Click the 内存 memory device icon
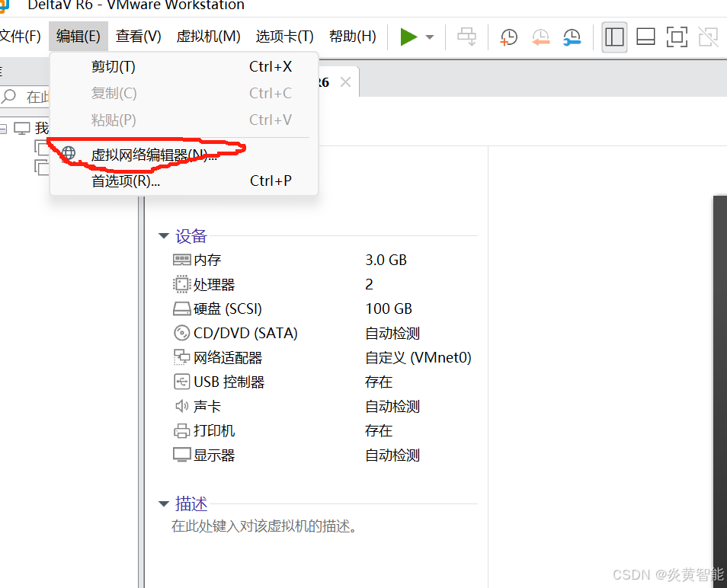727x588 pixels. point(181,260)
